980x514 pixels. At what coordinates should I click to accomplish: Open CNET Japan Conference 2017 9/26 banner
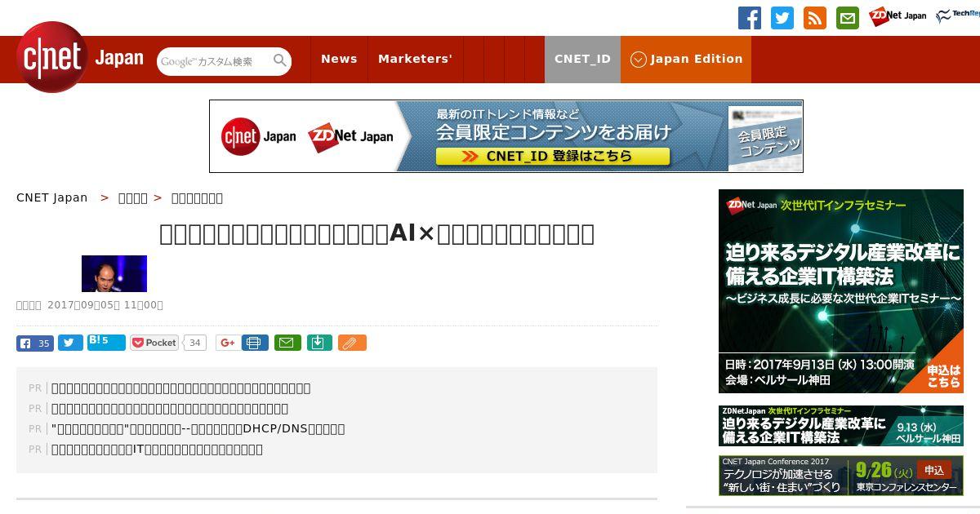[841, 475]
